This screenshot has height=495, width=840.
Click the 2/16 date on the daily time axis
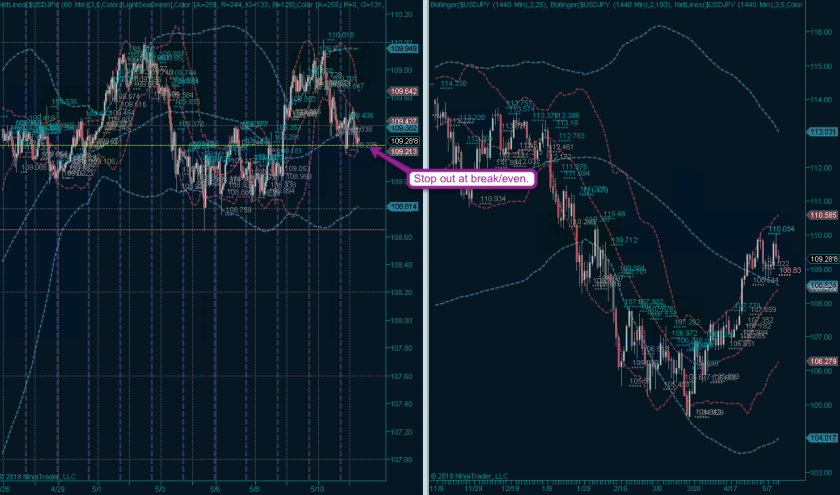pos(620,489)
